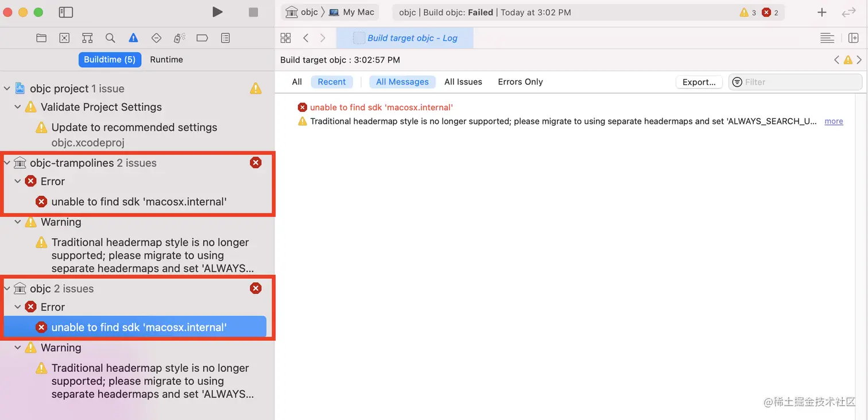
Task: Click the filter icon in Filter field
Action: point(737,82)
